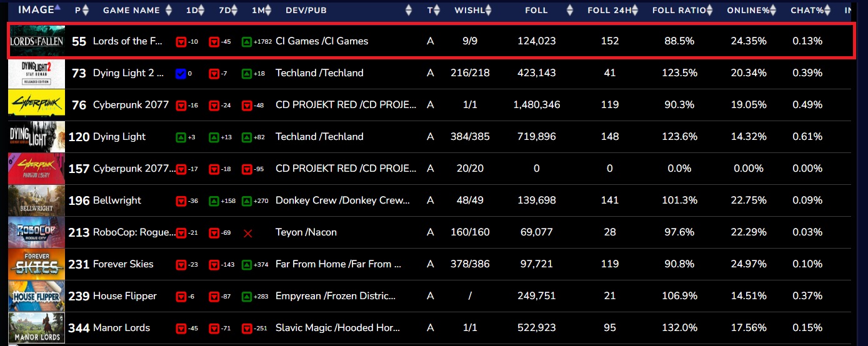The image size is (868, 346).
Task: Click the green 1D up-arrow in rank 120 row
Action: pyautogui.click(x=181, y=137)
